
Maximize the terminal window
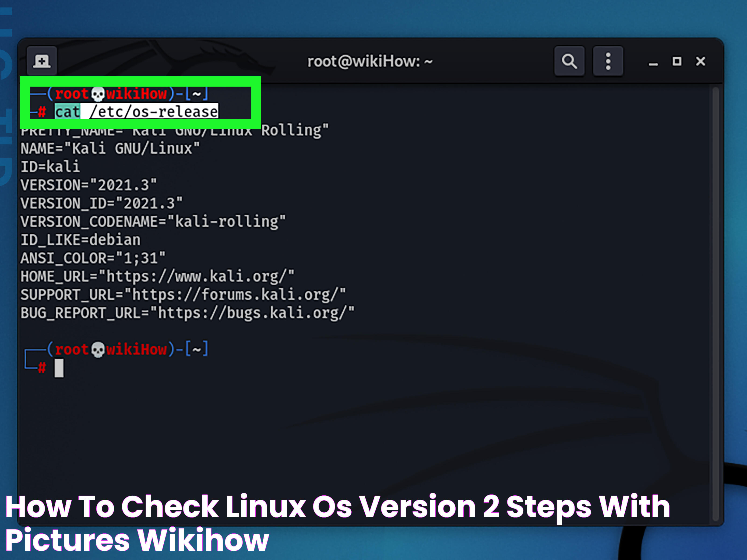click(x=677, y=61)
